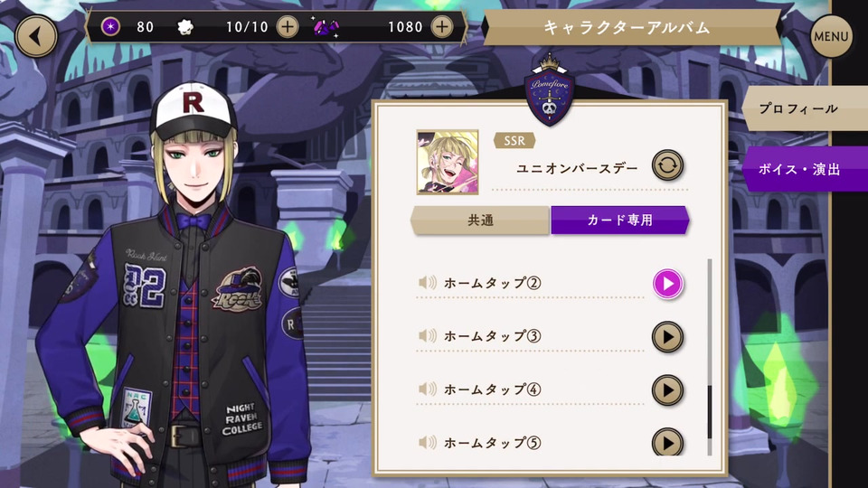Play the ホームタップ④ voice line
The image size is (868, 488).
[x=667, y=390]
